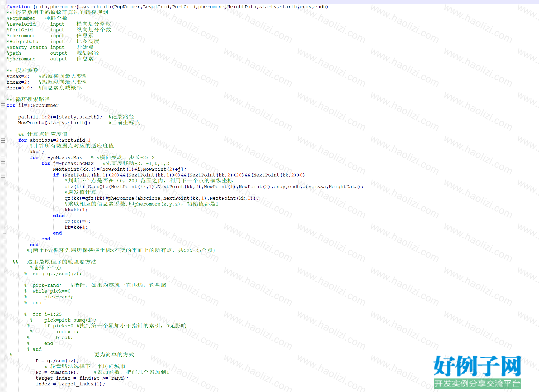Click the 'function' keyword on first line
539x392 pixels.
[x=18, y=7]
